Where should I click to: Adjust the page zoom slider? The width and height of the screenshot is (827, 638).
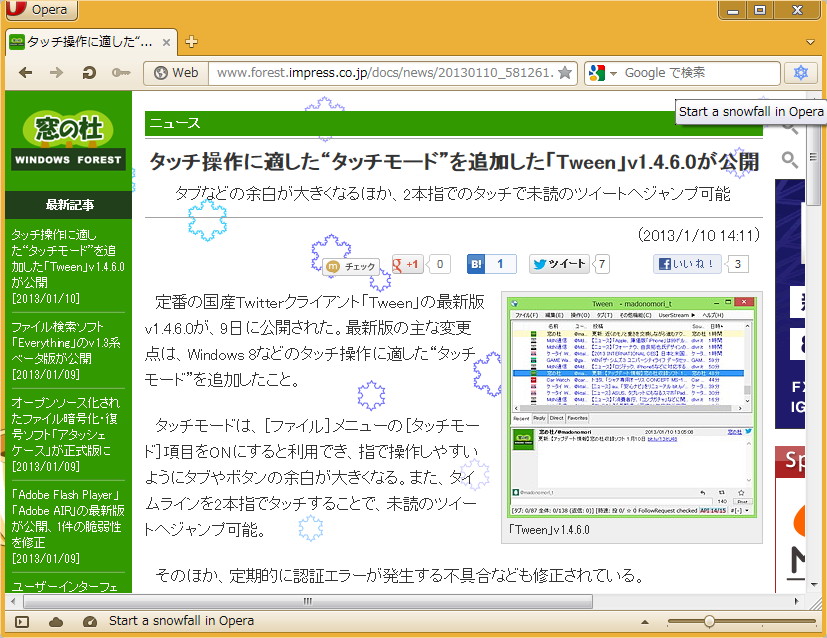(710, 620)
